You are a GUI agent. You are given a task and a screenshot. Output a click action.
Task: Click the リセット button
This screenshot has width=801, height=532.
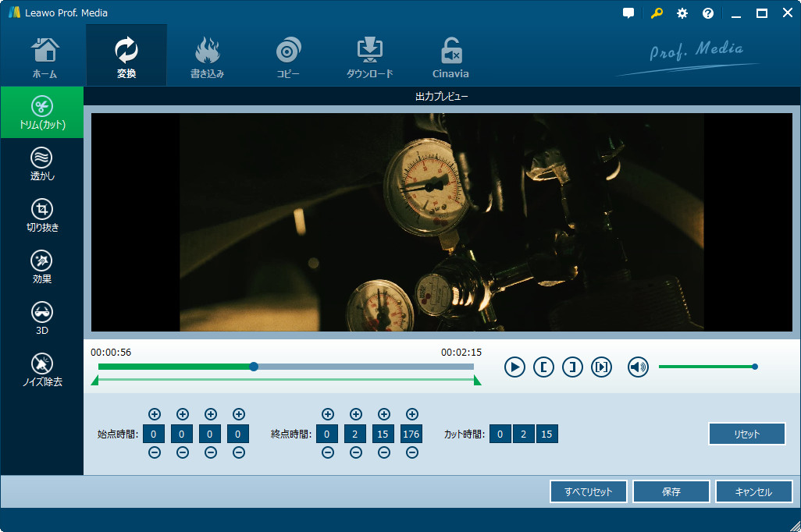pyautogui.click(x=746, y=434)
